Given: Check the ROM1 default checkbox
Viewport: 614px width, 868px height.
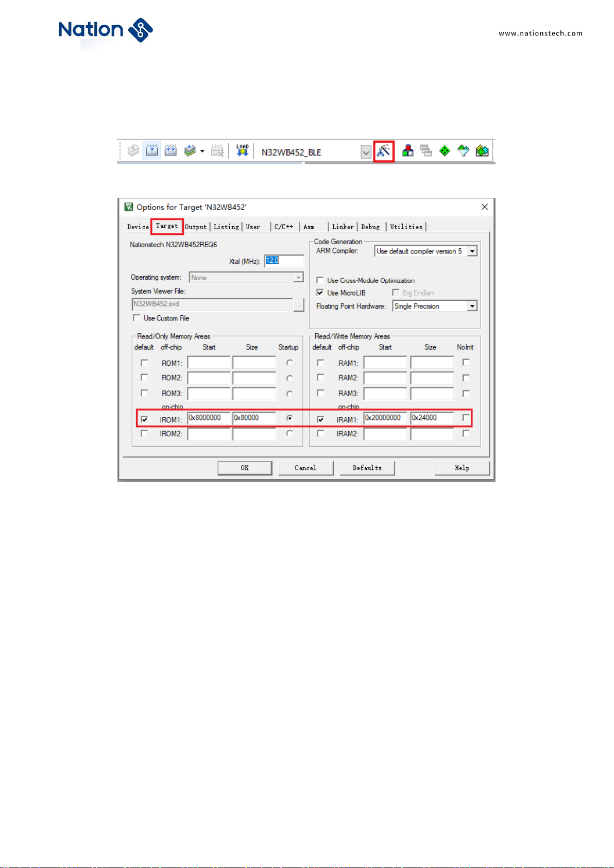Looking at the screenshot, I should coord(144,363).
